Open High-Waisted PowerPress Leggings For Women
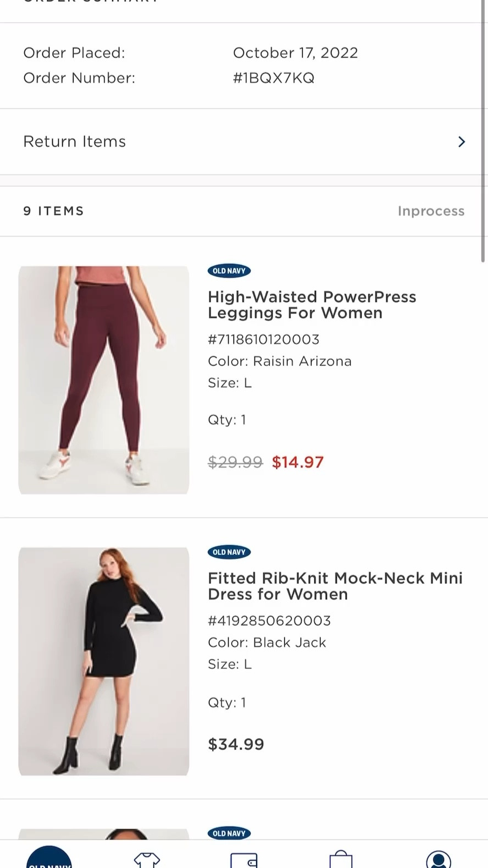Image resolution: width=488 pixels, height=868 pixels. (x=312, y=304)
